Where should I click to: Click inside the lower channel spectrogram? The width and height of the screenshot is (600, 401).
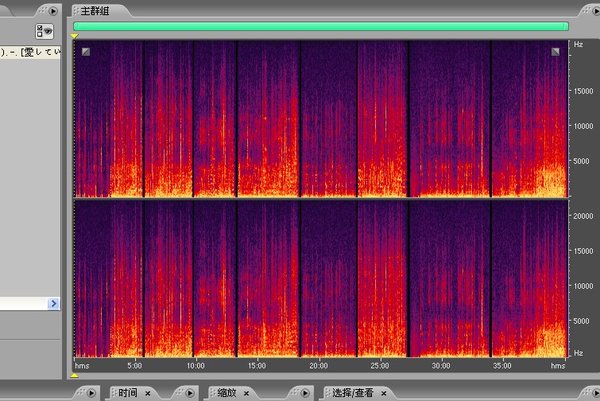coord(321,279)
